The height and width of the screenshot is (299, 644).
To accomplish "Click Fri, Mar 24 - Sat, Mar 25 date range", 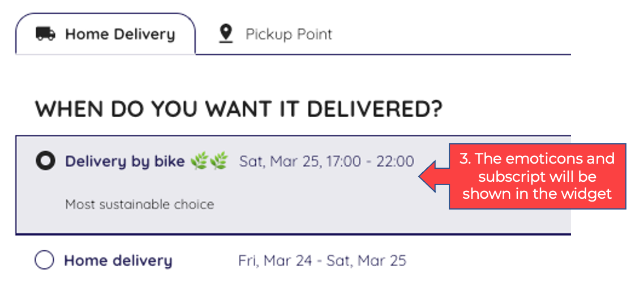I will pos(323,261).
